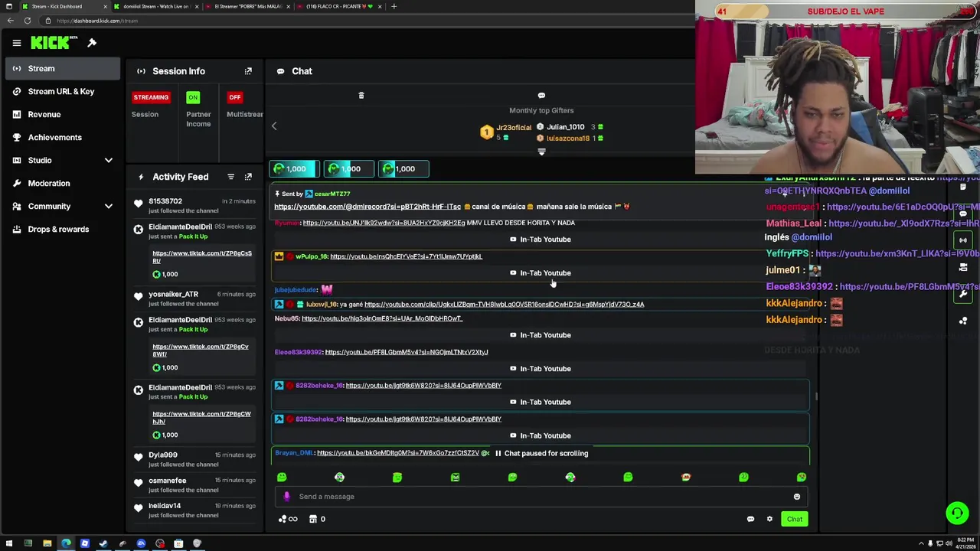The height and width of the screenshot is (551, 980).
Task: Click the channel points infinity icon
Action: pyautogui.click(x=288, y=519)
